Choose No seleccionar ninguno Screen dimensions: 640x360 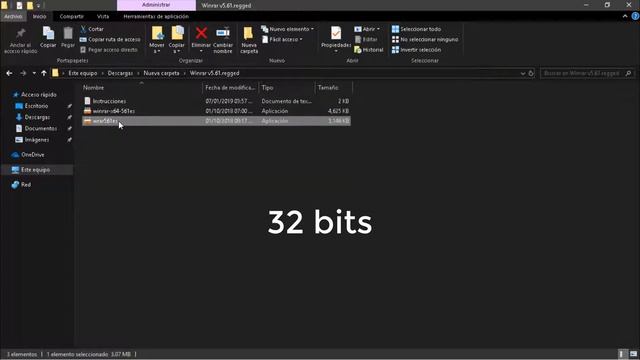click(424, 40)
